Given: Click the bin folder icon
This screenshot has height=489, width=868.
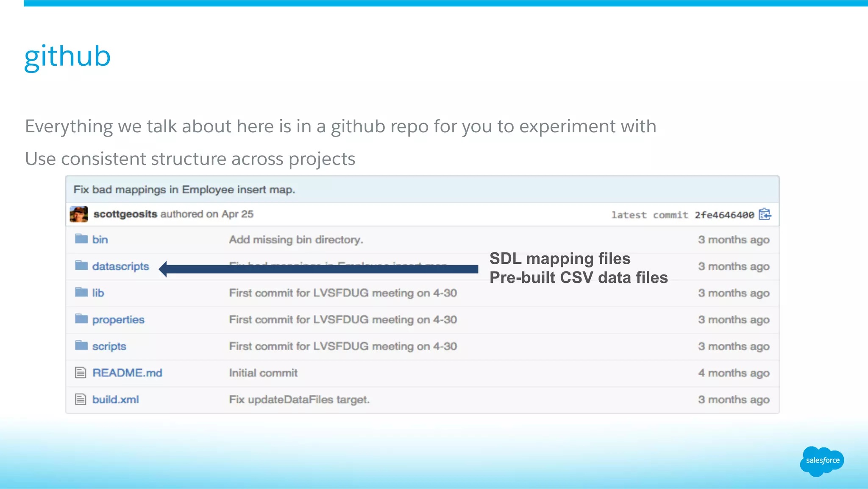Looking at the screenshot, I should [81, 239].
